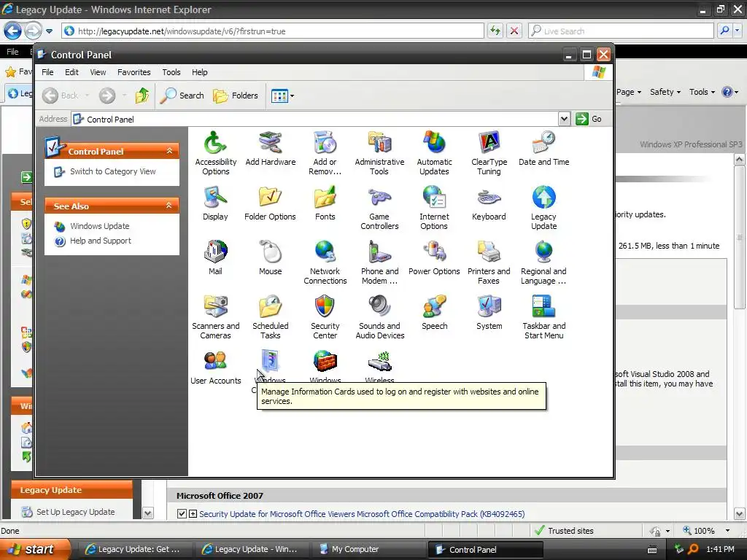
Task: Open Scanners and Cameras
Action: [215, 316]
